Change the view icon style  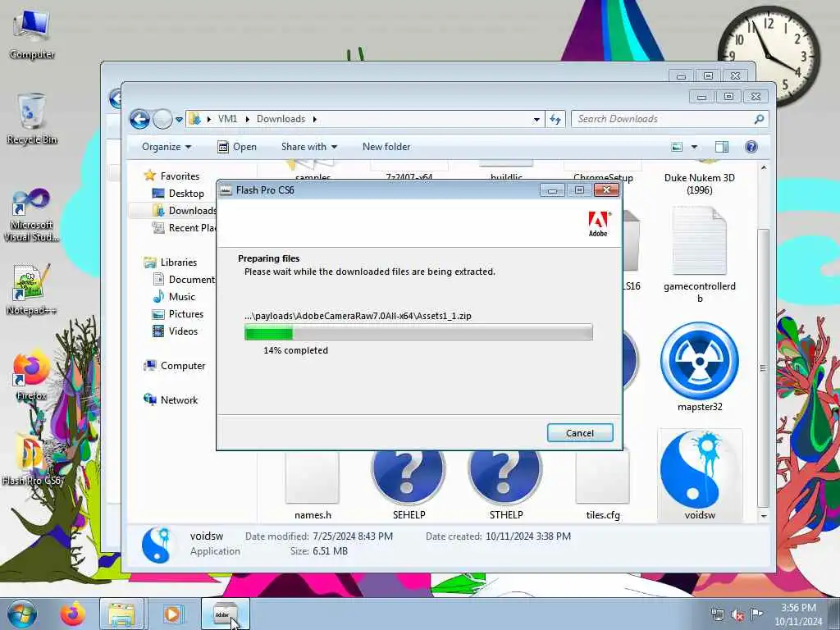coord(677,147)
